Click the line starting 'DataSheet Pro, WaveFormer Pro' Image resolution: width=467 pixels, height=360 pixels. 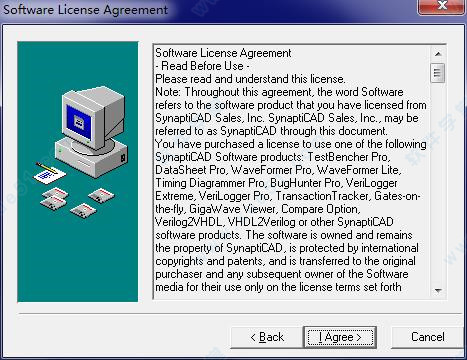pos(278,170)
